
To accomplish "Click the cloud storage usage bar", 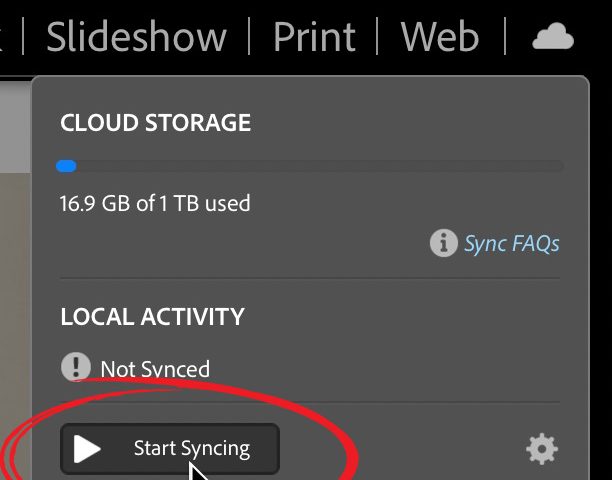I will (310, 166).
